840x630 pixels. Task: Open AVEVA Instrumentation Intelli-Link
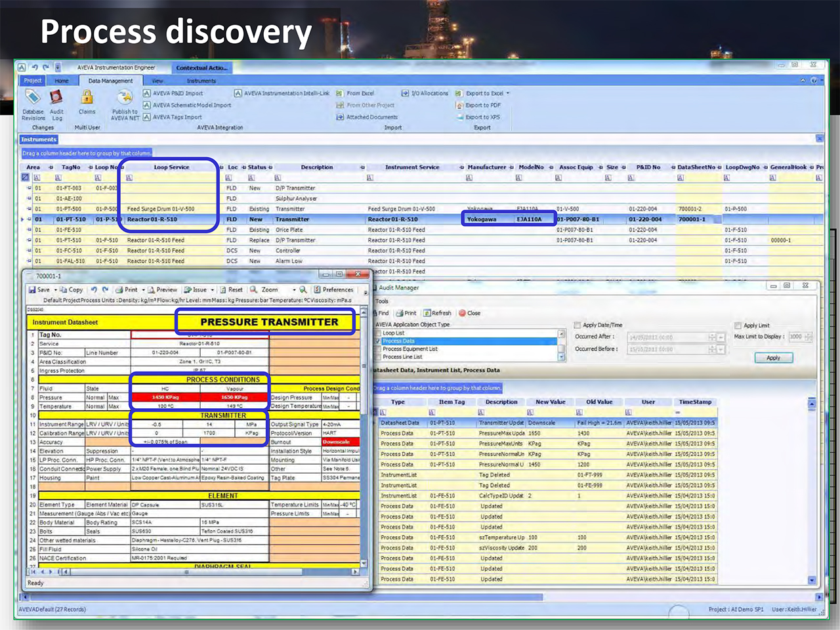282,93
